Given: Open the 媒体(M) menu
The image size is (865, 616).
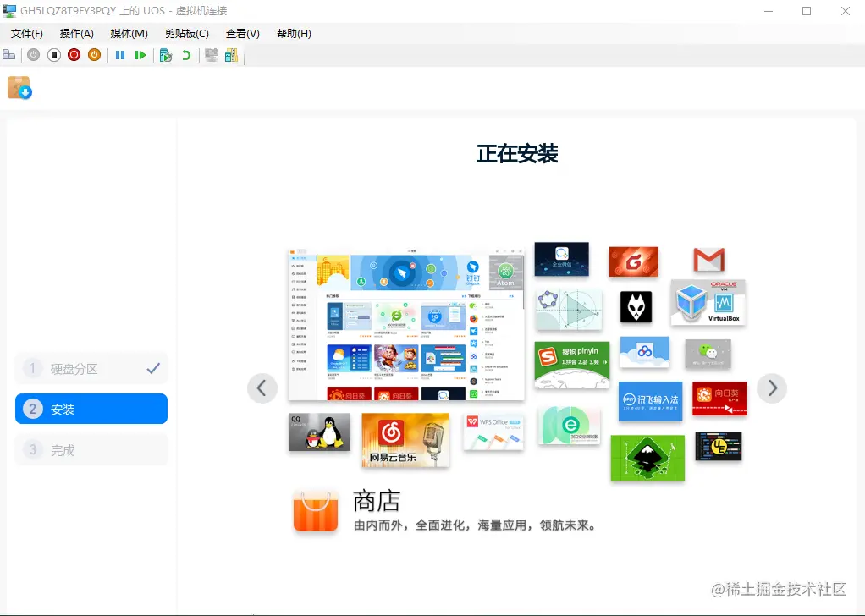Looking at the screenshot, I should pos(129,34).
